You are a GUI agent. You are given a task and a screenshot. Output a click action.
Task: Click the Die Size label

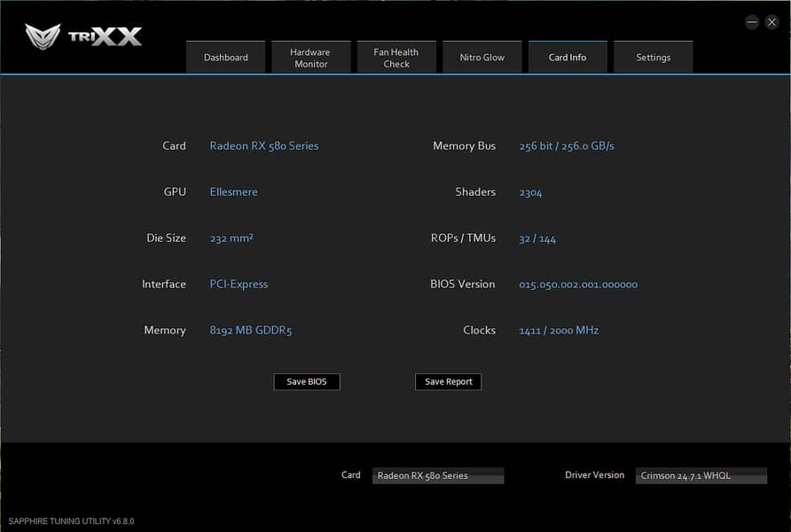coord(166,238)
